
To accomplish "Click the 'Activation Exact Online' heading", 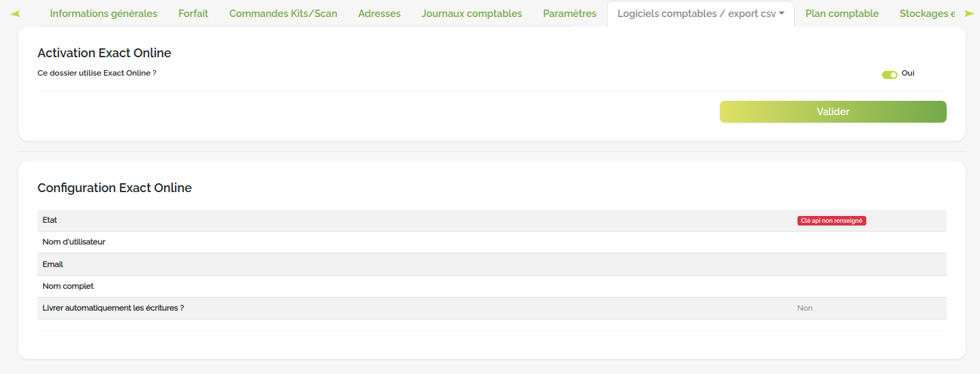I will 104,53.
